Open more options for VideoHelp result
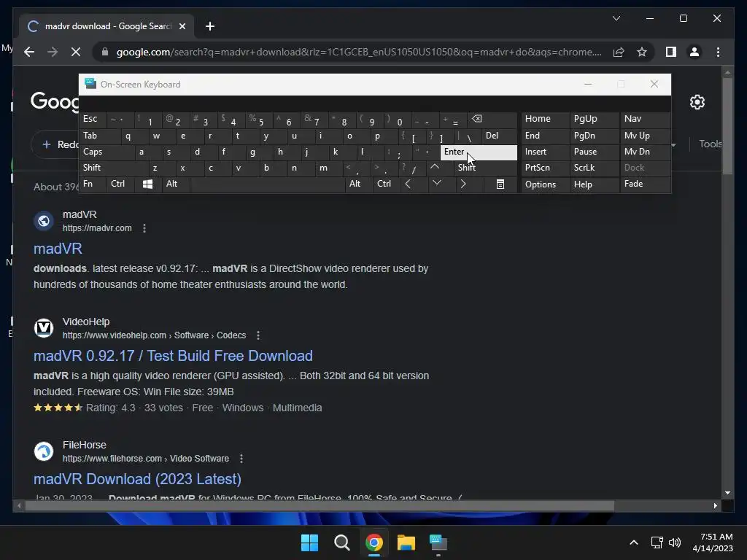The width and height of the screenshot is (747, 560). tap(258, 335)
